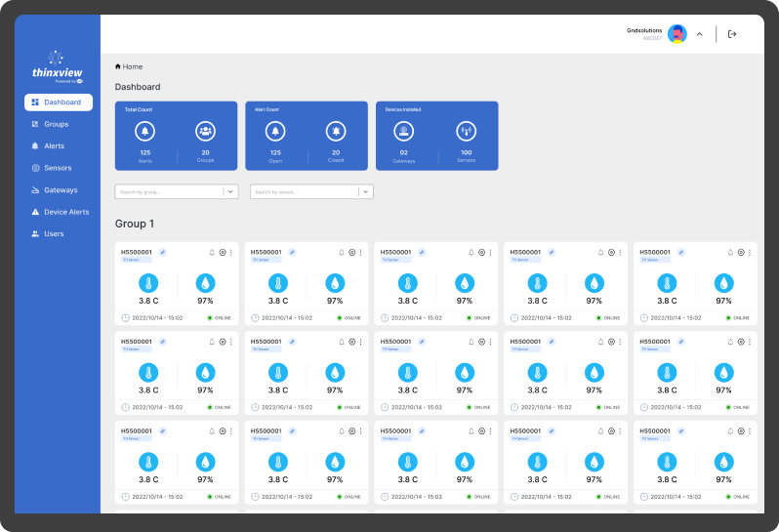Open the three-dot menu on first Group 1 card
Viewport: 779px width, 532px height.
coord(230,253)
